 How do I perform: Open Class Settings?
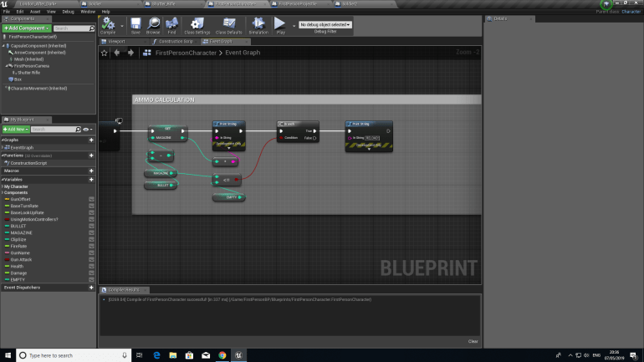click(197, 25)
